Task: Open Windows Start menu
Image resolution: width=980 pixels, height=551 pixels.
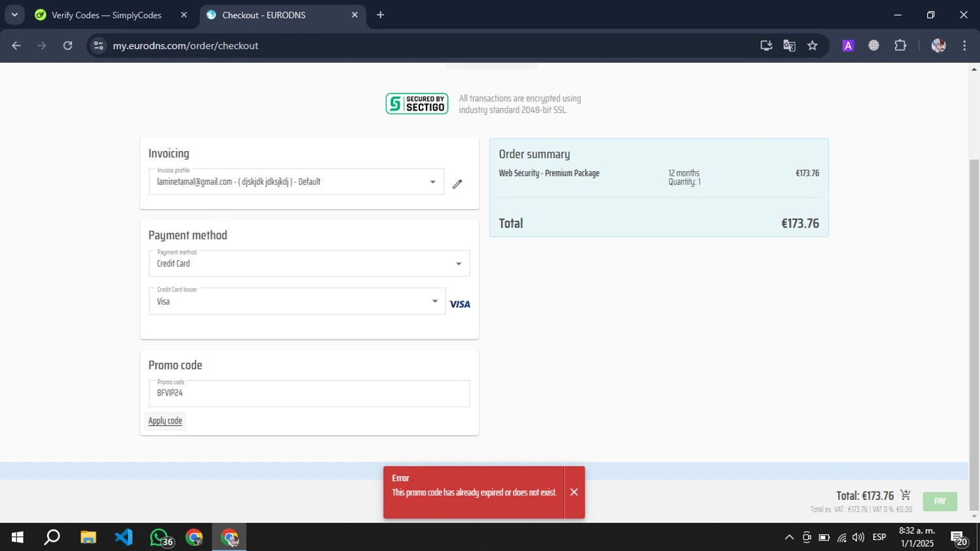Action: [18, 537]
